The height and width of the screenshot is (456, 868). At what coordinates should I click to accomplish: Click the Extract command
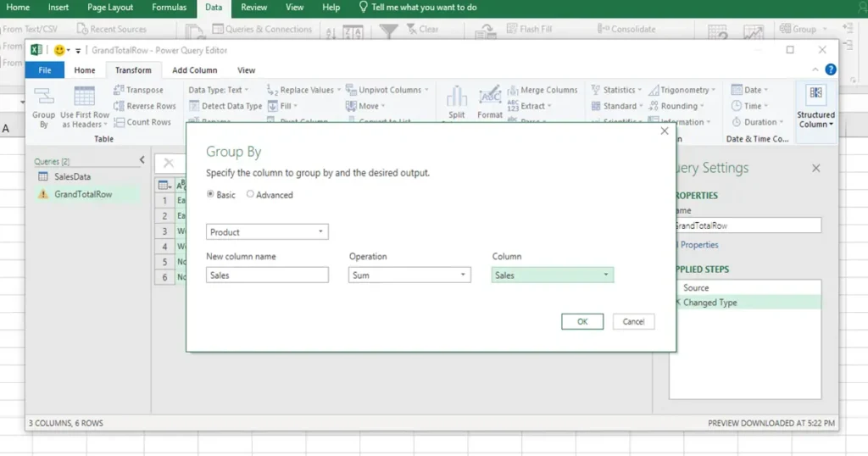[x=529, y=106]
